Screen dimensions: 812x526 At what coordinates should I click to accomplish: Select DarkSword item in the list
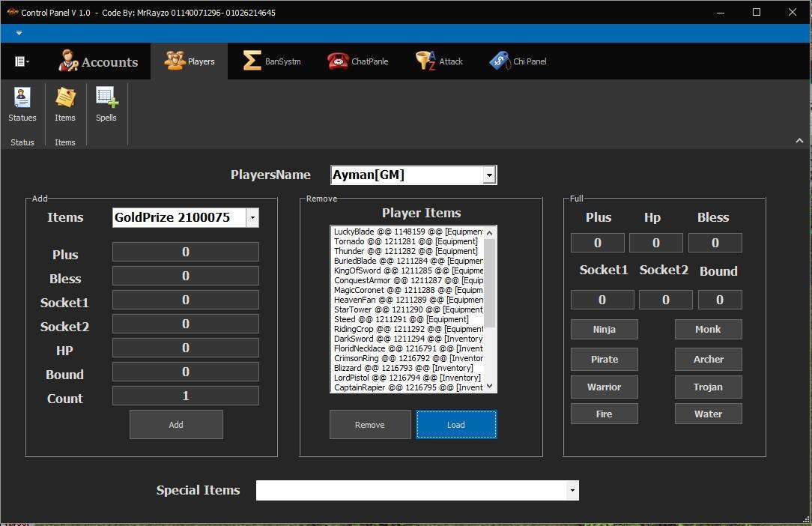[x=407, y=339]
